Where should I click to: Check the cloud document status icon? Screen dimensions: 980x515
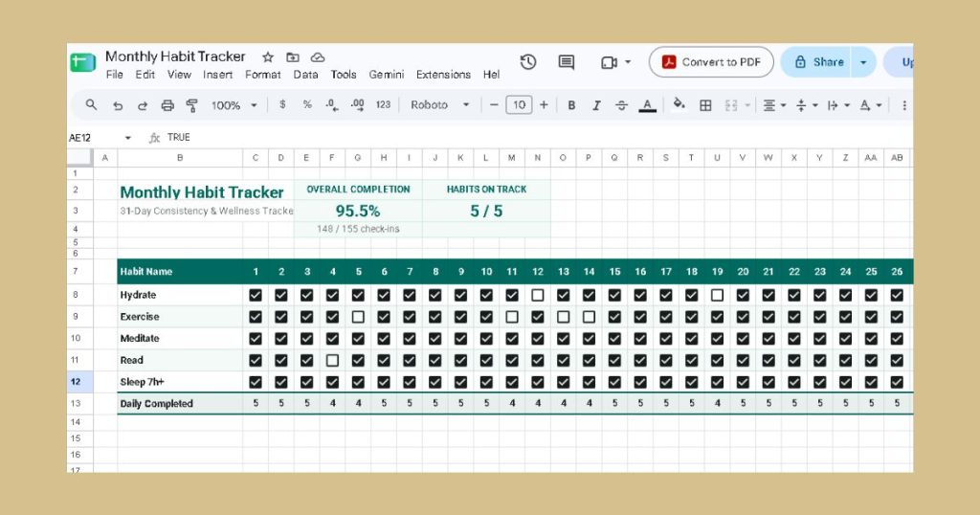[x=318, y=57]
